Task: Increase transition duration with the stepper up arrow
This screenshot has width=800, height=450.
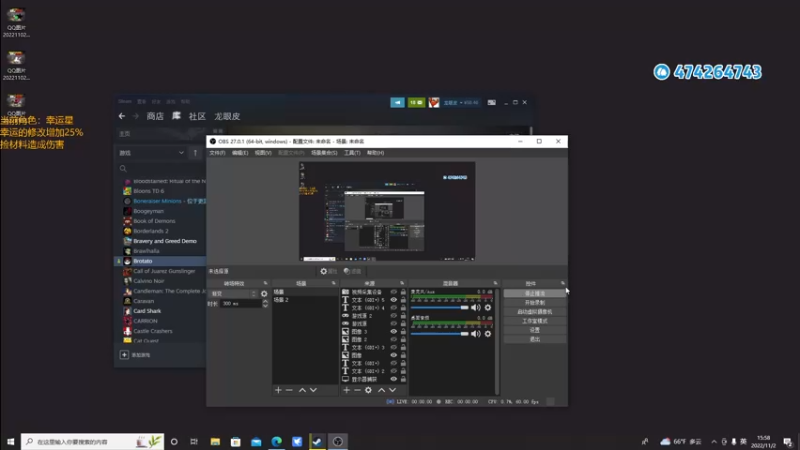Action: point(265,302)
